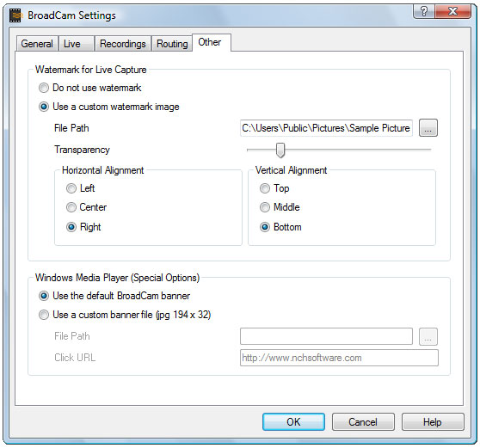Click the BroadCam filmstrip icon in title bar
Viewport: 480px width, 448px height.
pos(15,15)
